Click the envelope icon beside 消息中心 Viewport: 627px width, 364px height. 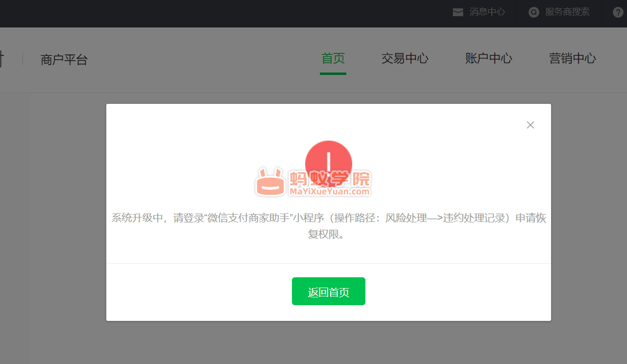tap(458, 12)
